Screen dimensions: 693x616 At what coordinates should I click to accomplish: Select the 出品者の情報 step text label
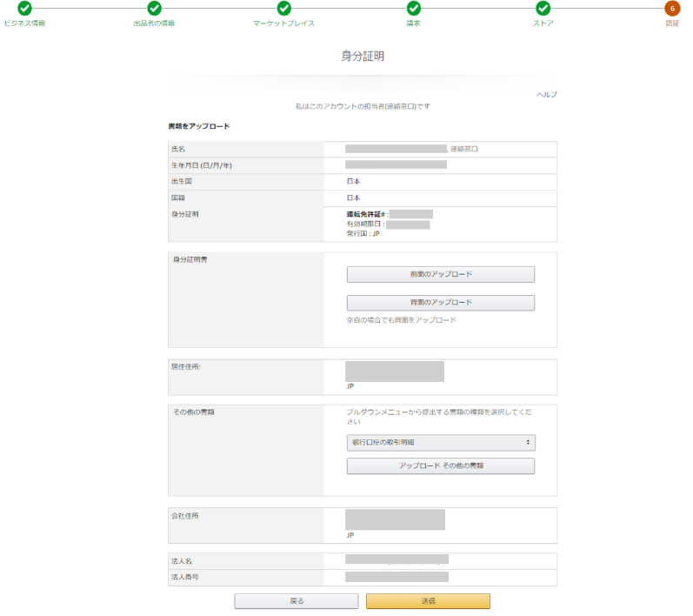[x=154, y=23]
